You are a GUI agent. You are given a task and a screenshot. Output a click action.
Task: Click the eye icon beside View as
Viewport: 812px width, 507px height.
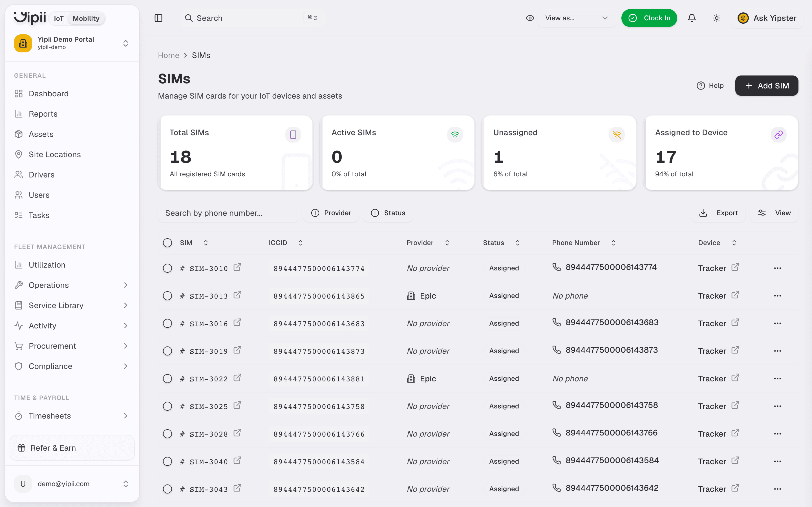point(530,18)
